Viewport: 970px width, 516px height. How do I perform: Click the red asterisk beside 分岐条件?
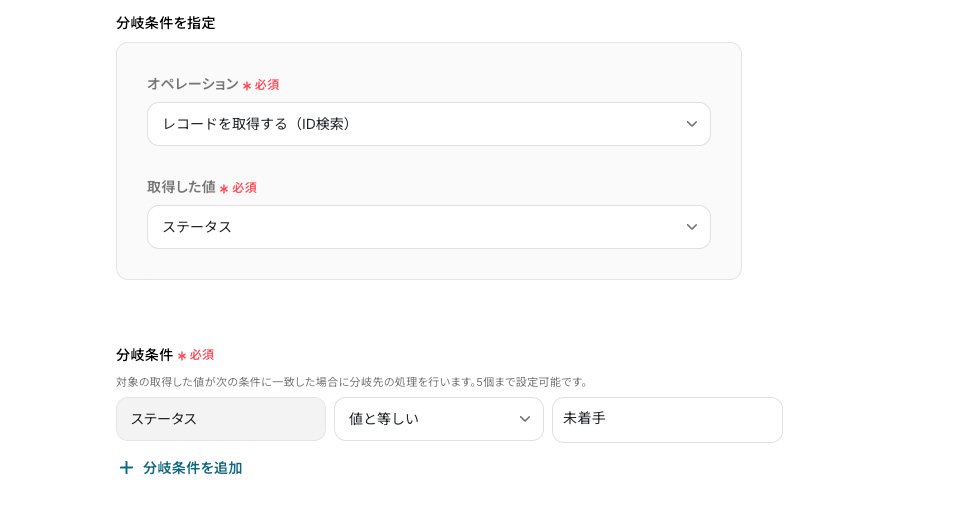pos(182,356)
